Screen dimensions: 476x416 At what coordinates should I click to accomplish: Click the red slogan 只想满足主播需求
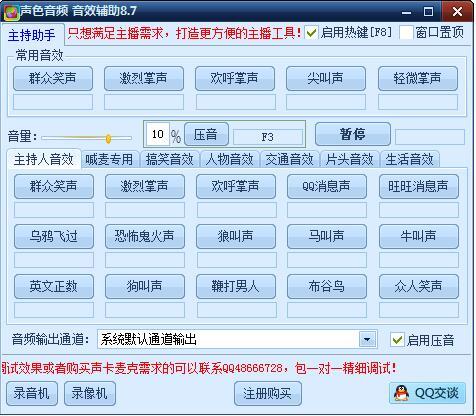click(185, 33)
